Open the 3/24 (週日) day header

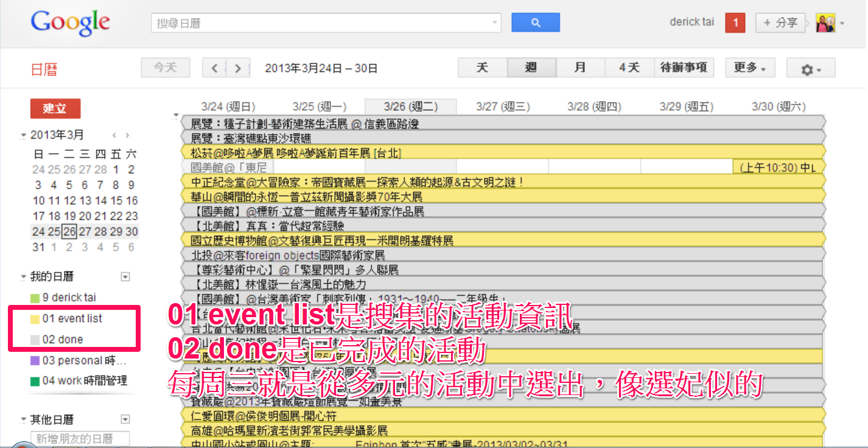tap(228, 107)
